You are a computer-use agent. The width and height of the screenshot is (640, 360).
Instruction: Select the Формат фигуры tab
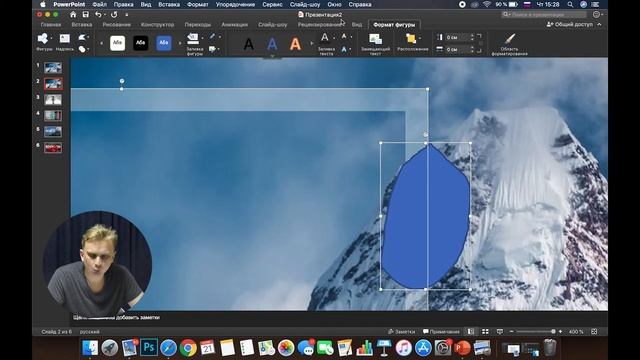point(394,24)
